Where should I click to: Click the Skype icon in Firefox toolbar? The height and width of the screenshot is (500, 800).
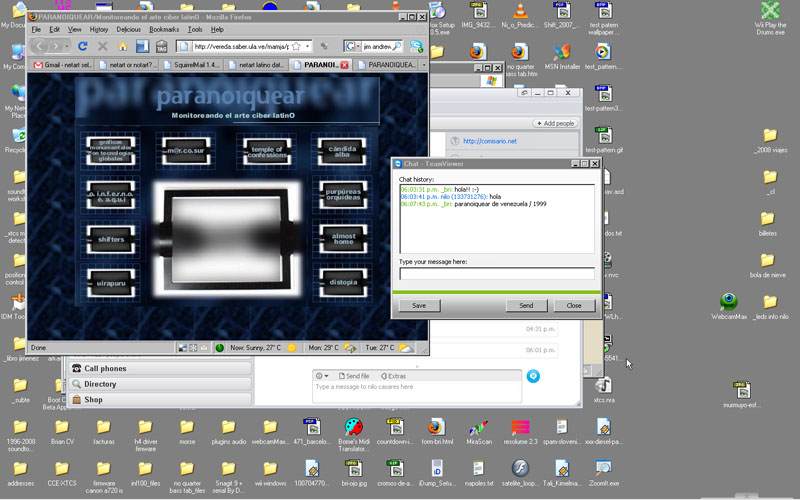(416, 46)
